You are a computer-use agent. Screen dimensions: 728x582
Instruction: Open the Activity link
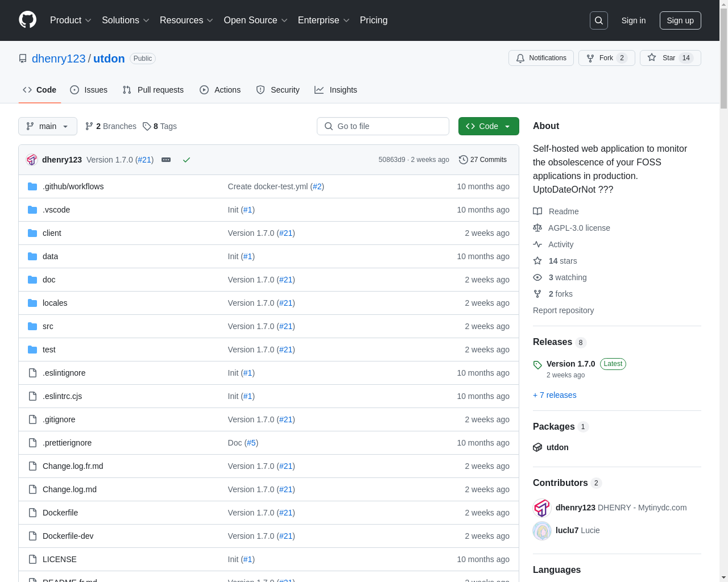tap(553, 244)
